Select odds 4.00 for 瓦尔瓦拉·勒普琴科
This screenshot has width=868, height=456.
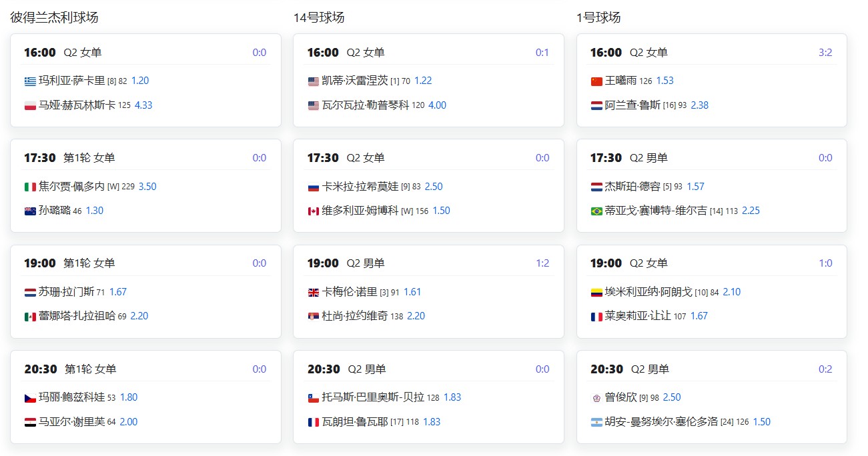click(437, 105)
